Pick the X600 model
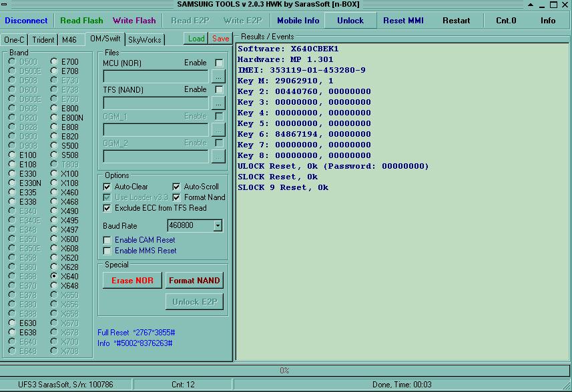This screenshot has width=572, height=392. click(54, 239)
